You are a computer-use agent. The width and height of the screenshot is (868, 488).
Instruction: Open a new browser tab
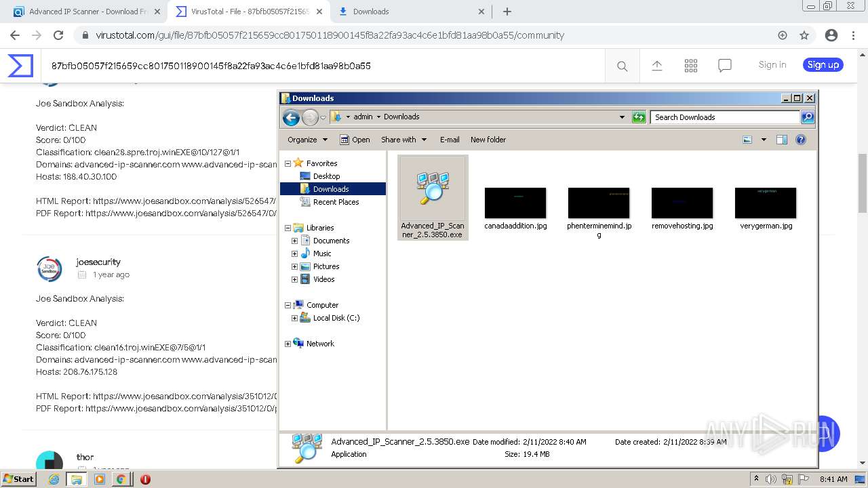tap(507, 12)
